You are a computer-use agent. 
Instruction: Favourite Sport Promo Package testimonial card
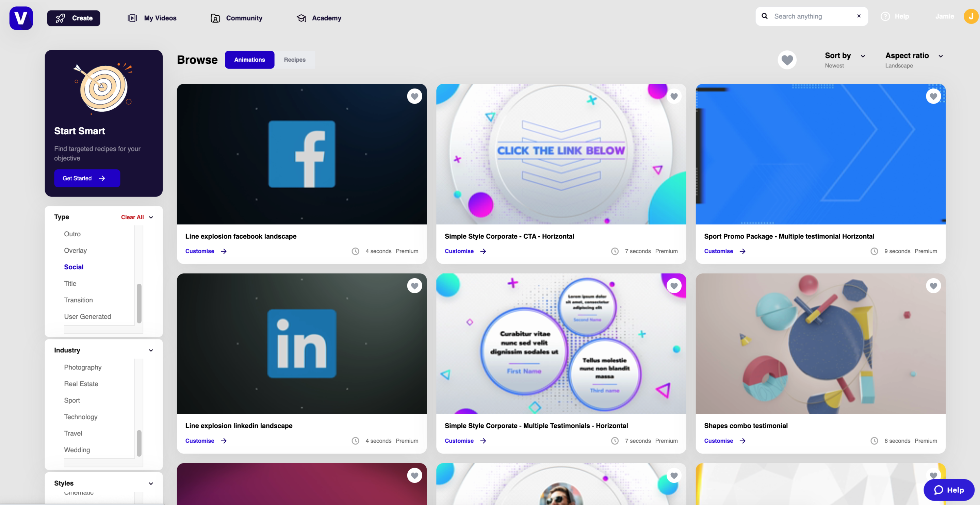click(x=933, y=96)
